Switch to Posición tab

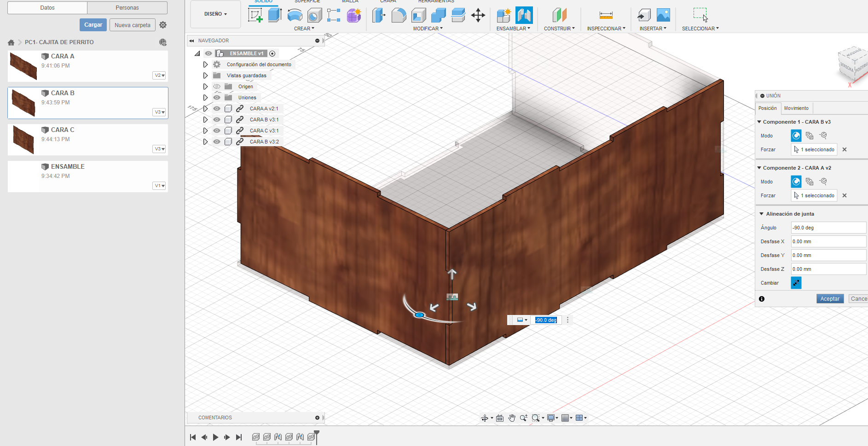pyautogui.click(x=767, y=108)
